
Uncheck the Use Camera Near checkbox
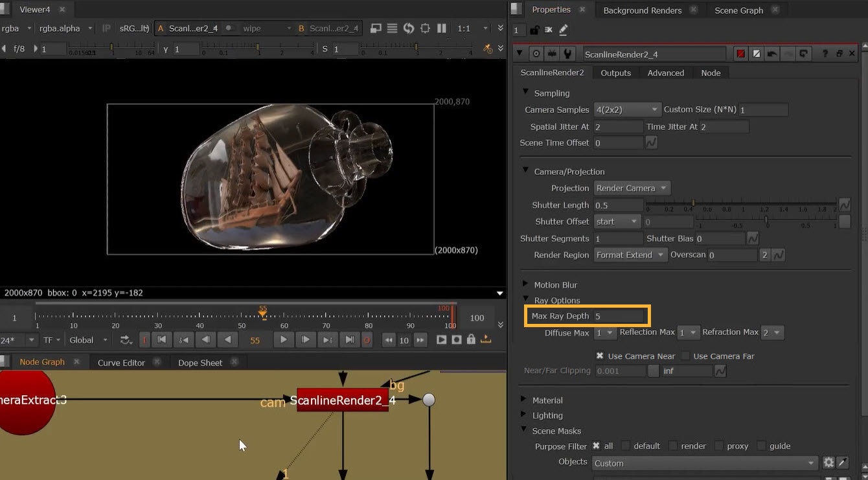tap(600, 356)
